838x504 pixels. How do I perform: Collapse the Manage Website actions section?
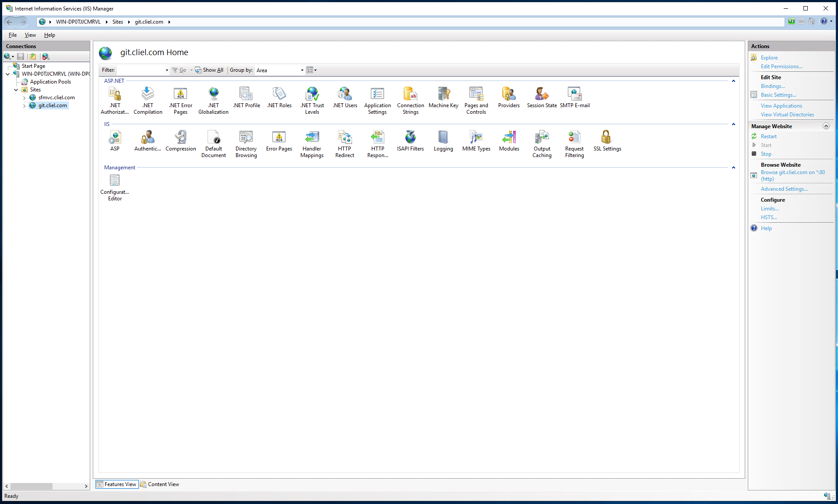click(x=826, y=126)
